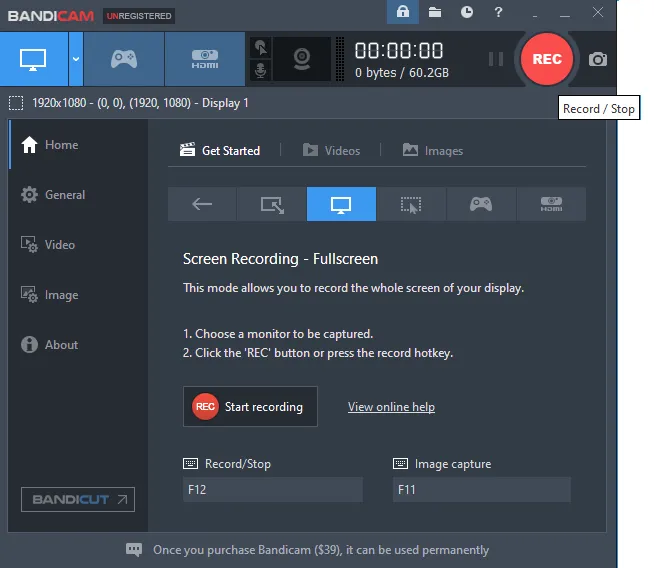Switch to the Images tab
This screenshot has width=654, height=568.
[x=433, y=151]
